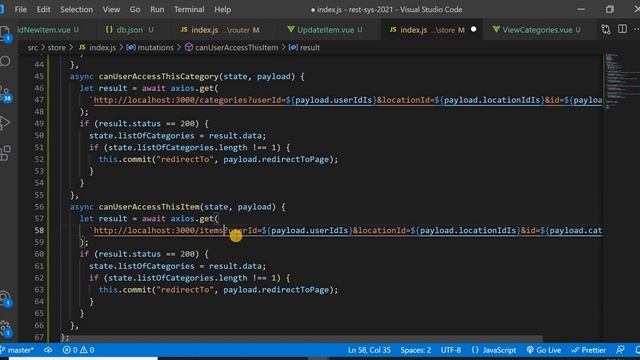Screen dimensions: 640x360
Task: Open the Go menu
Action: (135, 9)
